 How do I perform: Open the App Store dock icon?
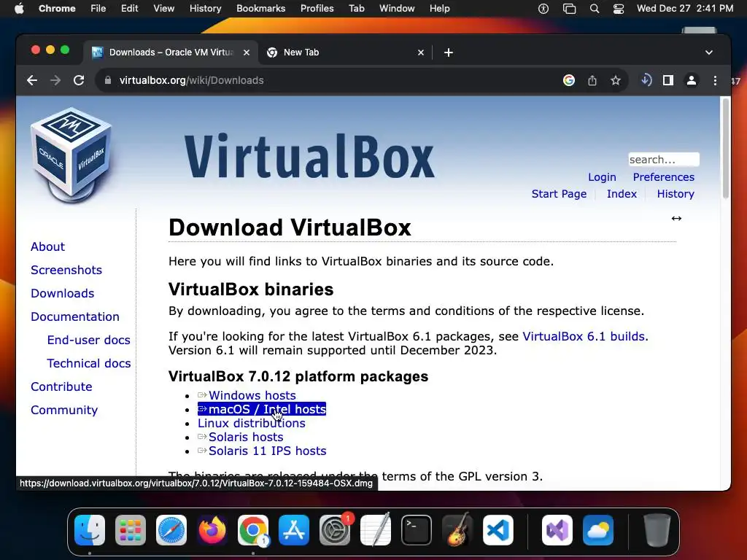294,530
